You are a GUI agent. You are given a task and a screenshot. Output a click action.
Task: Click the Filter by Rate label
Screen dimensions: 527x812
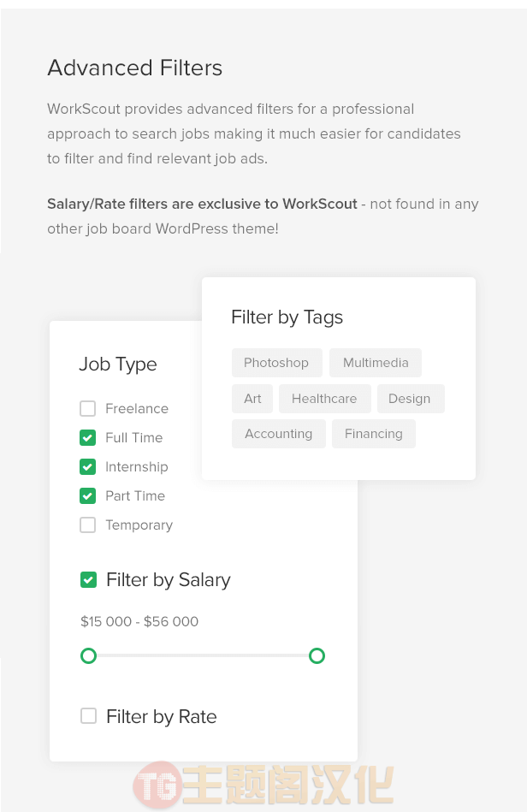[x=162, y=717]
